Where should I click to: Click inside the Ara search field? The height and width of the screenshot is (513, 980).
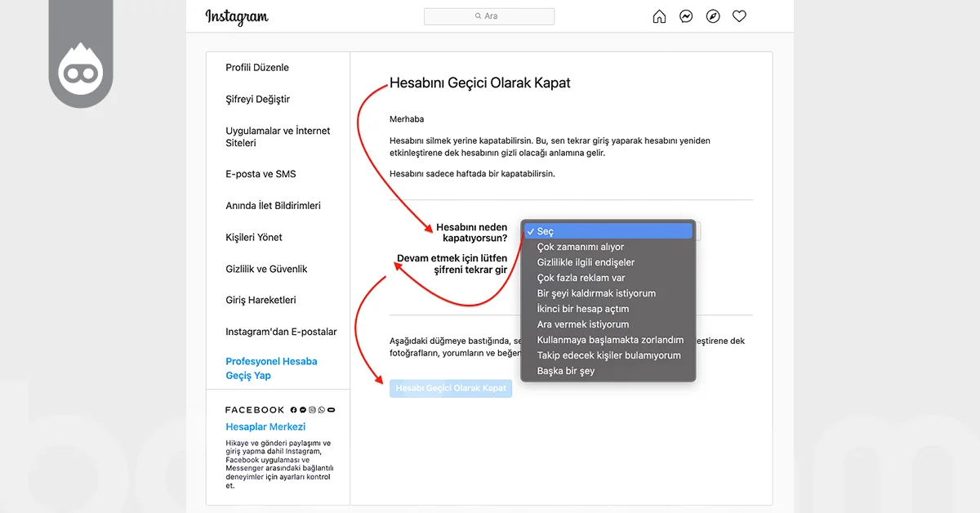(x=489, y=16)
